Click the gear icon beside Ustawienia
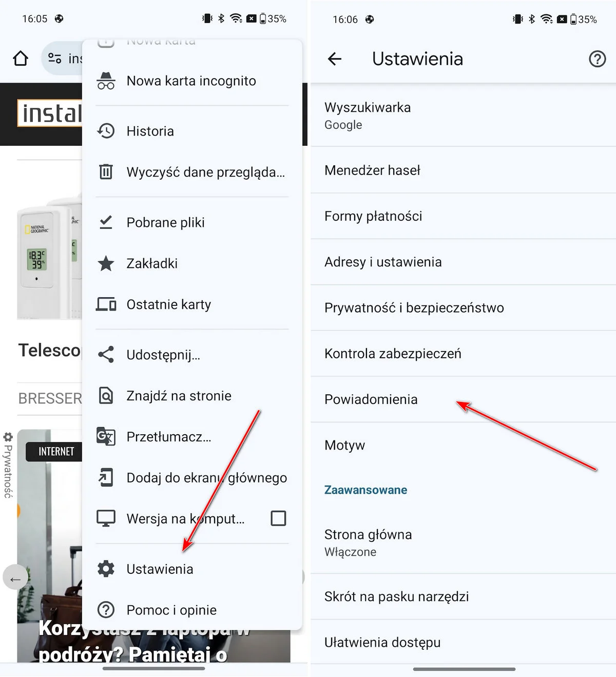This screenshot has height=677, width=616. [106, 569]
